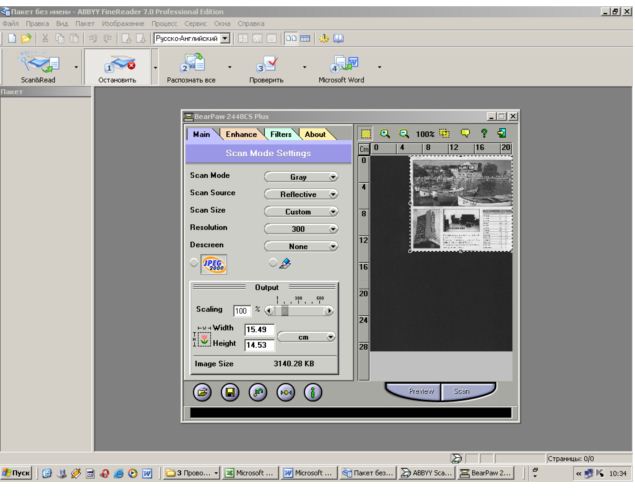Image resolution: width=635 pixels, height=496 pixels.
Task: Click the Scaling percentage input field
Action: tap(242, 311)
